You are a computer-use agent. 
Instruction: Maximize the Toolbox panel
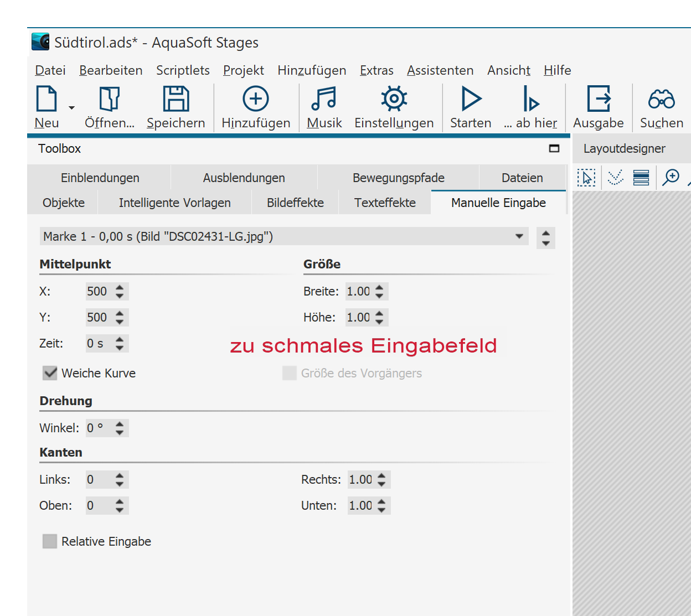pyautogui.click(x=554, y=148)
